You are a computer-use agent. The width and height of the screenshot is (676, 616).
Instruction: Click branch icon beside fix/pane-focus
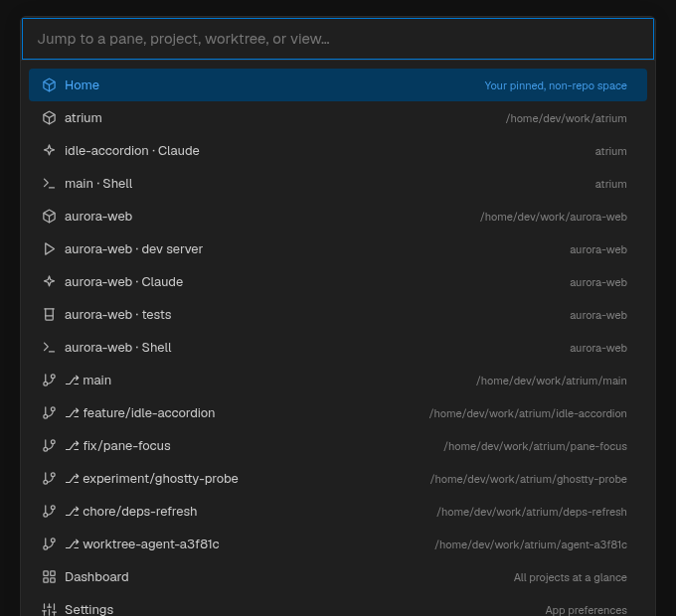(49, 445)
